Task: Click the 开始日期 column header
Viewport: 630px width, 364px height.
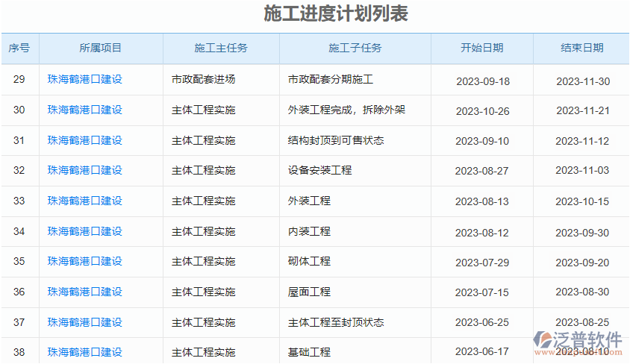Action: tap(482, 48)
